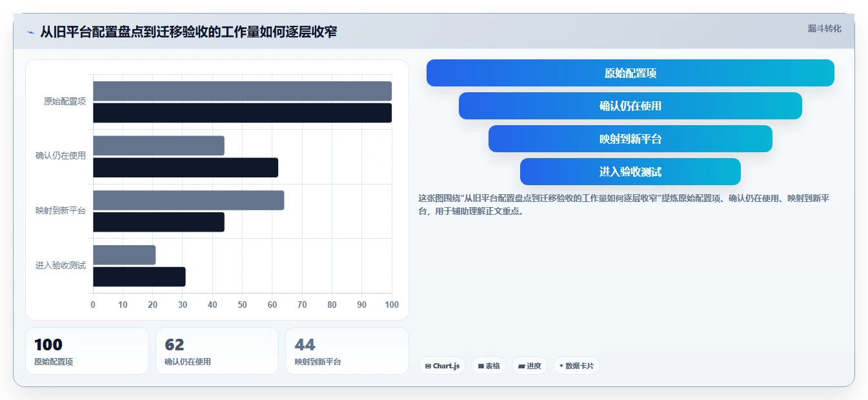Select the Chart.js chip
Screen dimensions: 868x400
click(442, 366)
